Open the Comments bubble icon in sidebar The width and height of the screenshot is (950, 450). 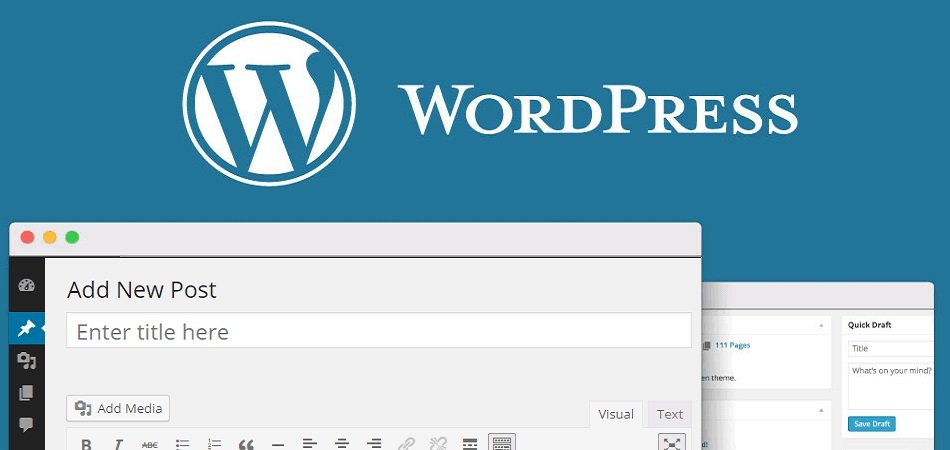click(x=26, y=425)
